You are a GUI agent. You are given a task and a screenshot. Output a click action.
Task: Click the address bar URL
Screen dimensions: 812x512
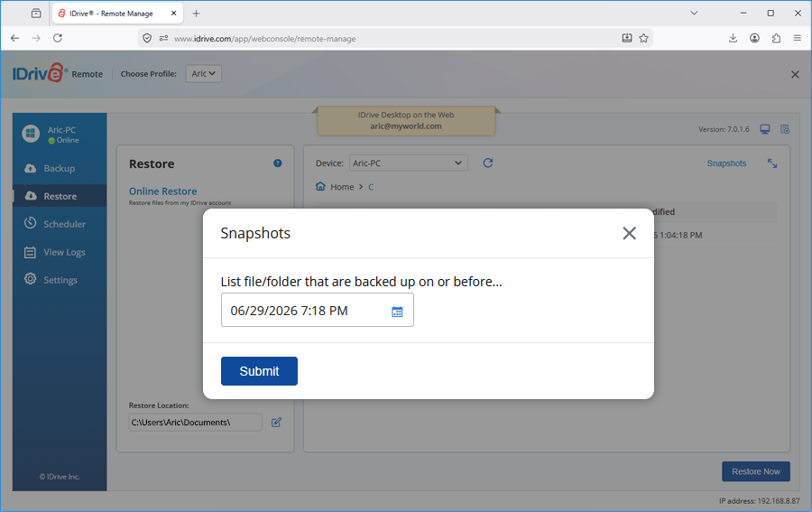coord(264,38)
